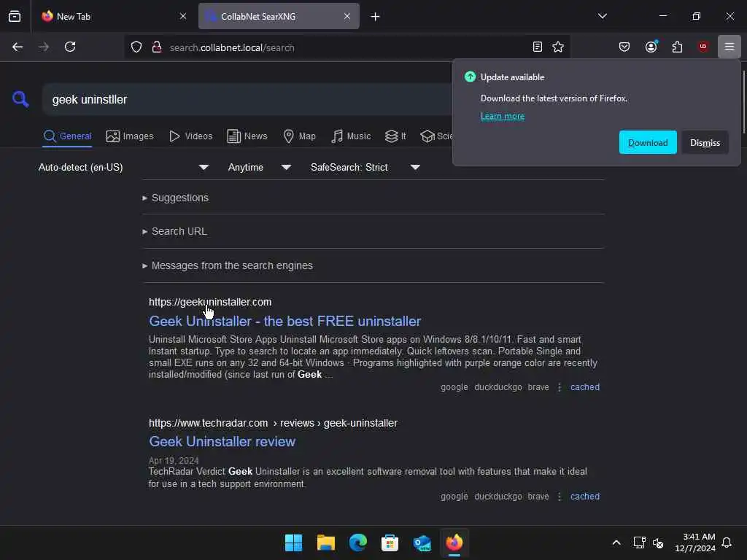The height and width of the screenshot is (560, 747).
Task: Select the General search category
Action: (x=67, y=136)
